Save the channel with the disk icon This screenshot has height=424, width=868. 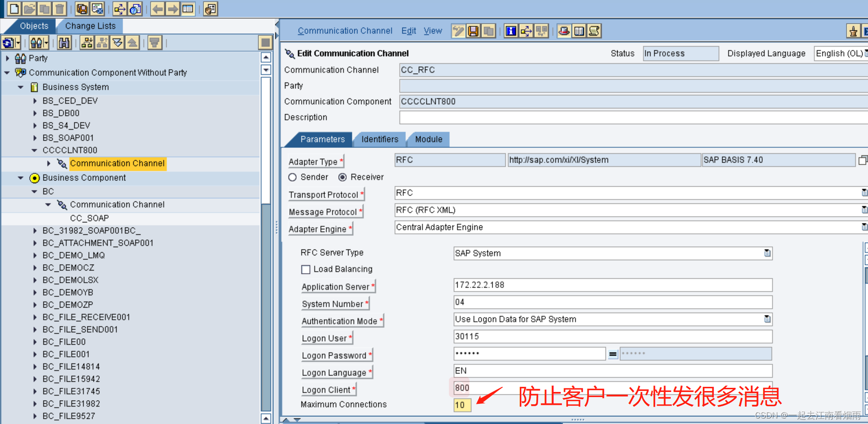pyautogui.click(x=473, y=31)
